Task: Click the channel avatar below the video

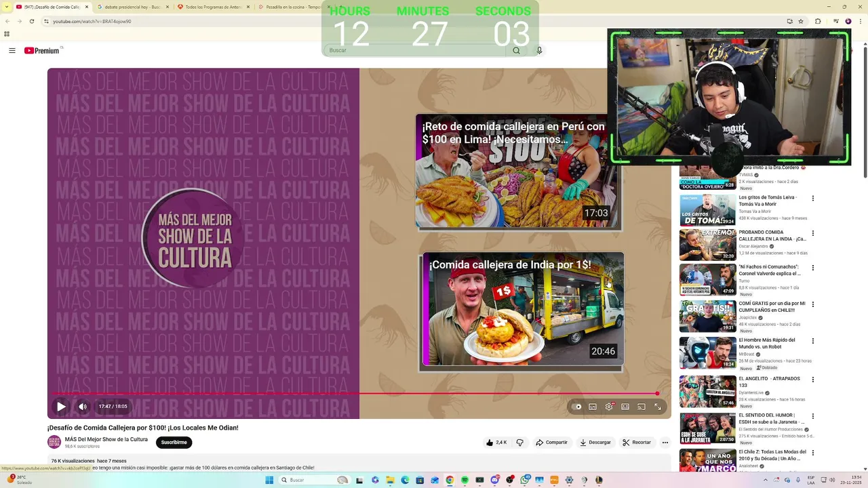Action: tap(54, 443)
